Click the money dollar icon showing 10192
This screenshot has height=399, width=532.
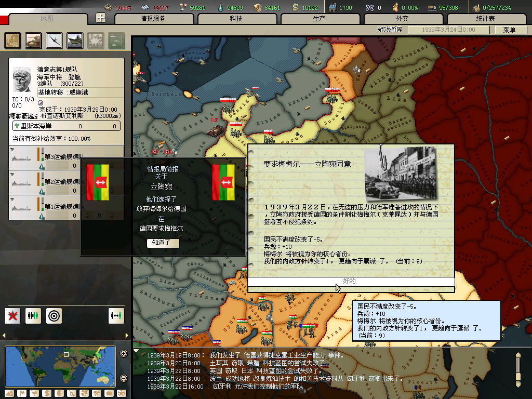tap(295, 7)
